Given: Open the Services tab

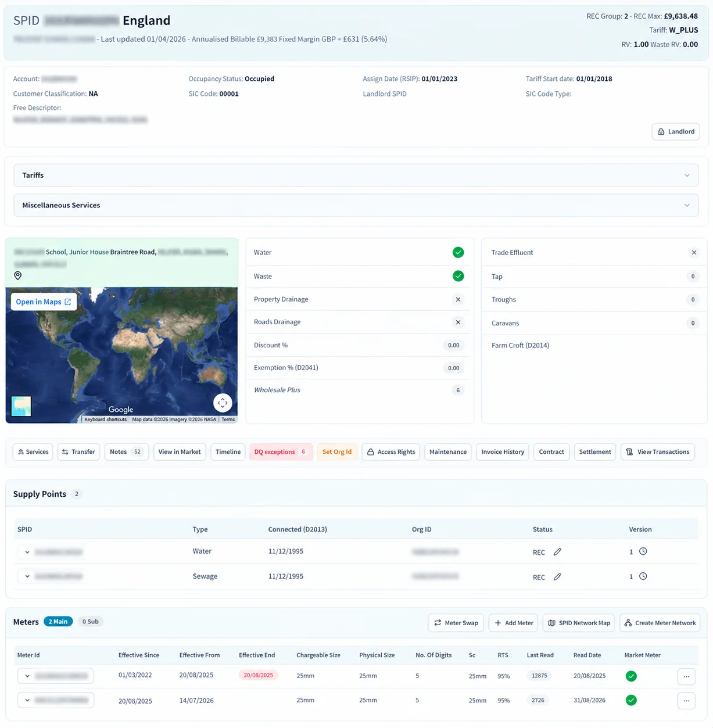Looking at the screenshot, I should pos(33,451).
